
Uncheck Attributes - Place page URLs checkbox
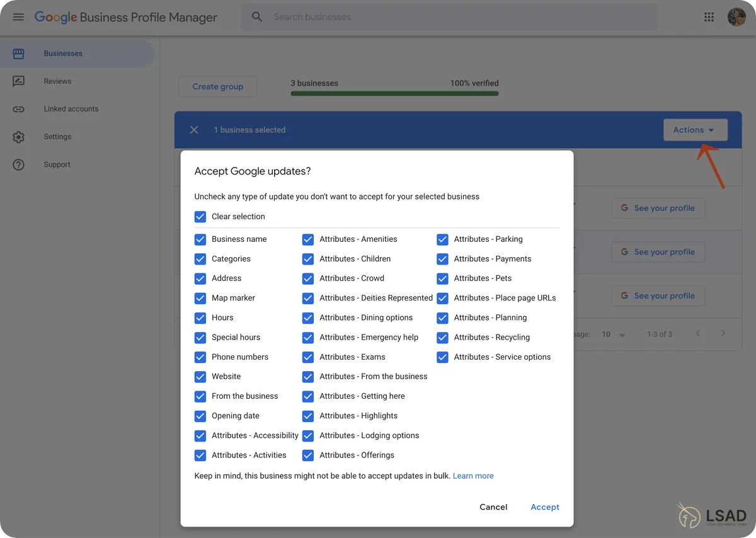click(x=442, y=298)
